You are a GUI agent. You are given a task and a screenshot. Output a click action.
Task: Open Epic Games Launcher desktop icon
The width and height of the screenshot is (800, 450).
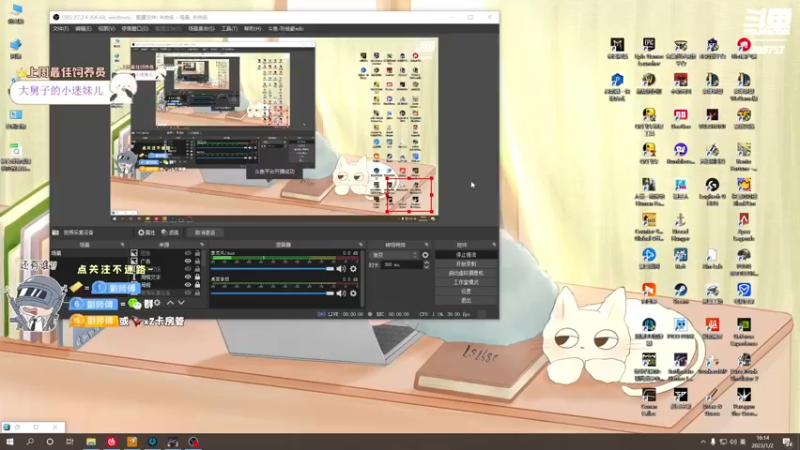[x=649, y=52]
